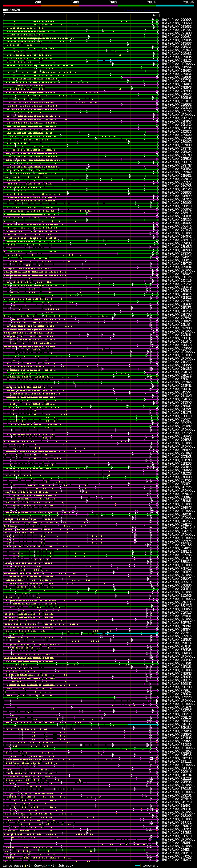Click the red ~20% legend color bar
Screen dimensions: 197x868
pyautogui.click(x=22, y=6)
